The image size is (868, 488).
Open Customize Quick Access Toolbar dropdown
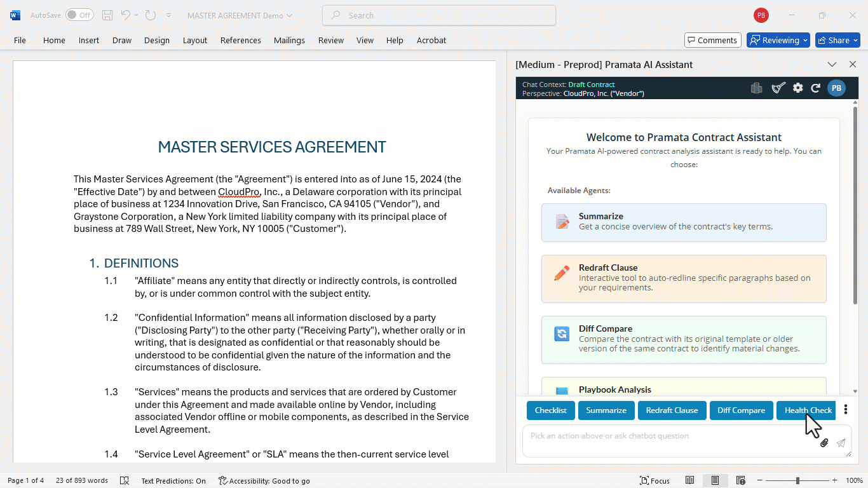click(168, 15)
